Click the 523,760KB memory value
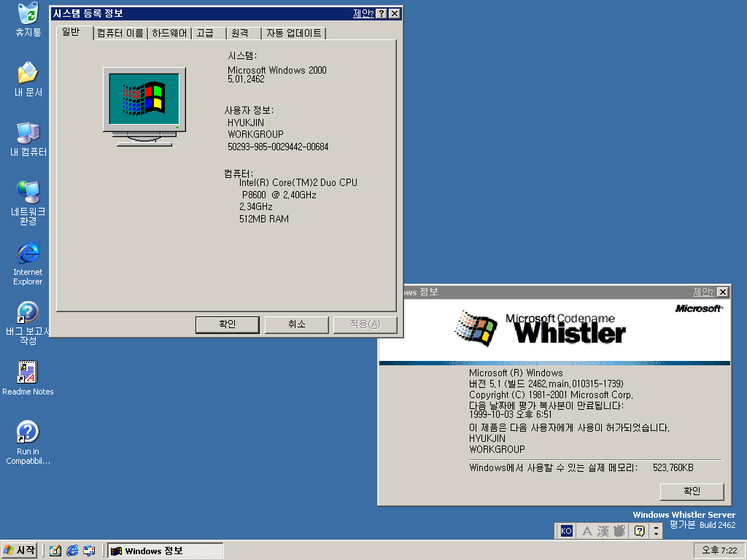This screenshot has width=747, height=560. tap(673, 467)
